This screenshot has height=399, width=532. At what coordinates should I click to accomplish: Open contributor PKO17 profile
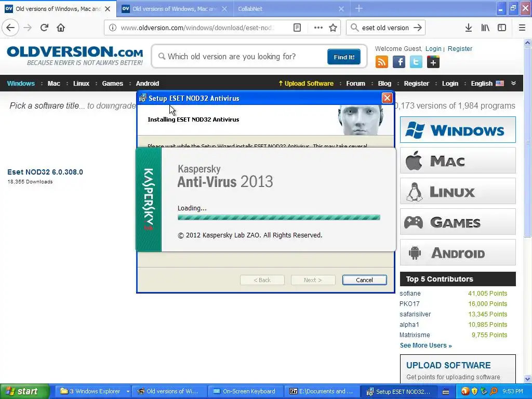coord(409,303)
